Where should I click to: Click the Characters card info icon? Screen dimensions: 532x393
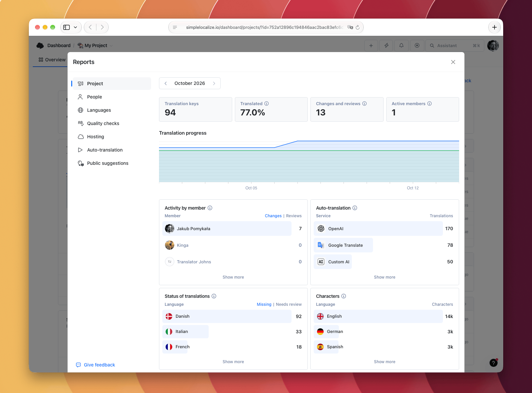[344, 296]
